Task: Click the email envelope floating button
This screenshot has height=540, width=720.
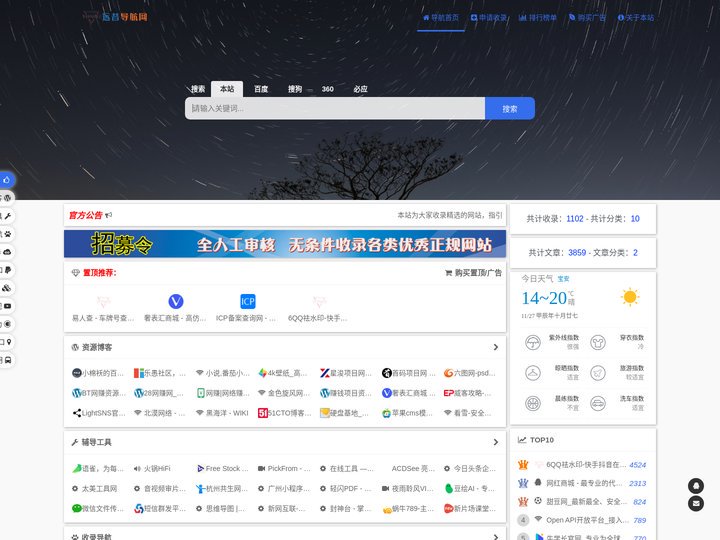Action: [696, 504]
